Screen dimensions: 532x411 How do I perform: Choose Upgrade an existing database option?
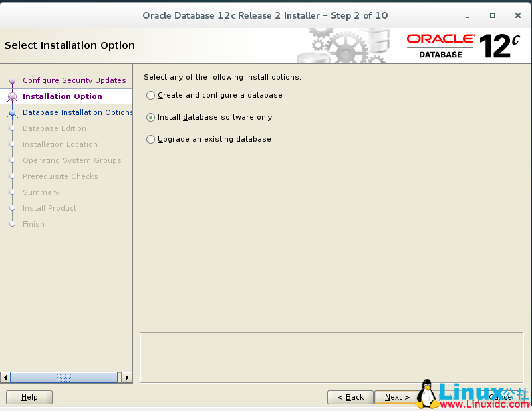[150, 139]
